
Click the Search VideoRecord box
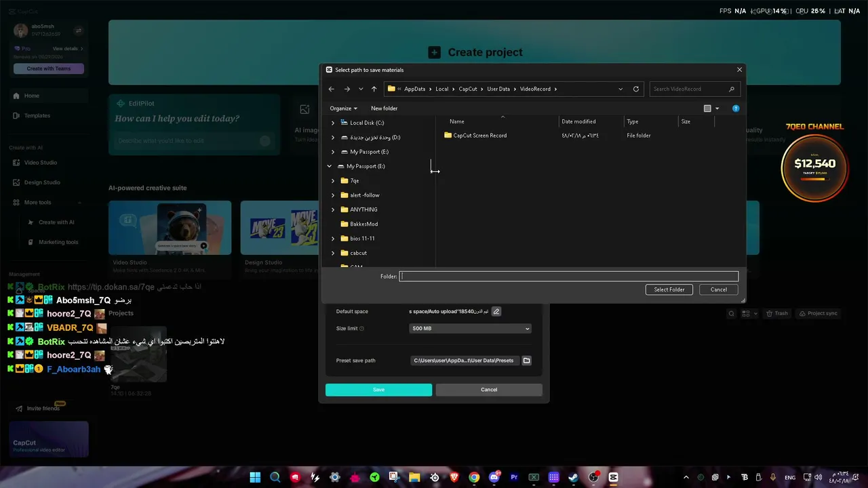coord(694,89)
